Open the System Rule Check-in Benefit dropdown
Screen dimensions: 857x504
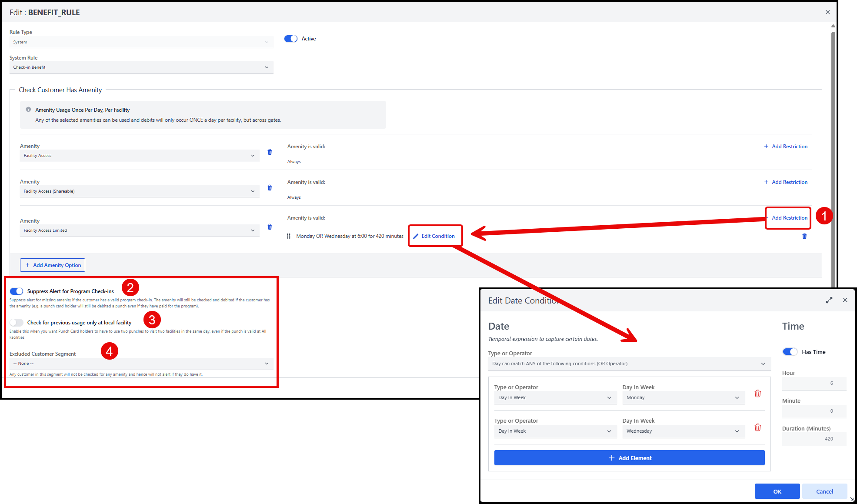[141, 67]
